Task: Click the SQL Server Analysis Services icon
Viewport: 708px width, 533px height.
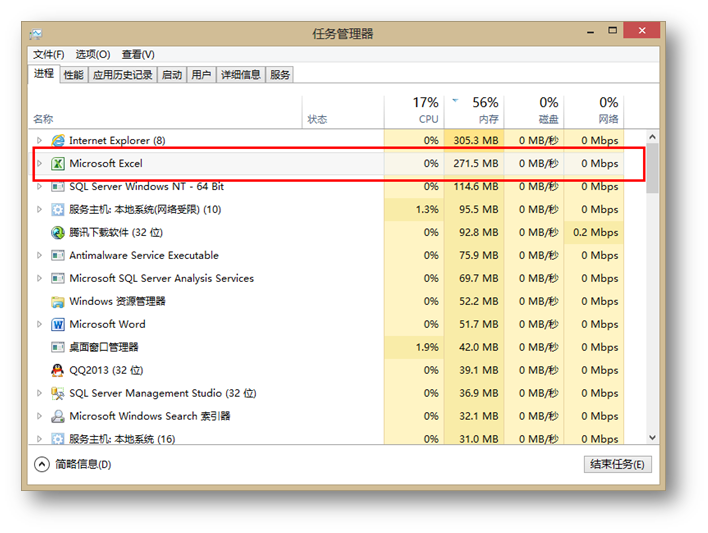Action: pyautogui.click(x=58, y=278)
